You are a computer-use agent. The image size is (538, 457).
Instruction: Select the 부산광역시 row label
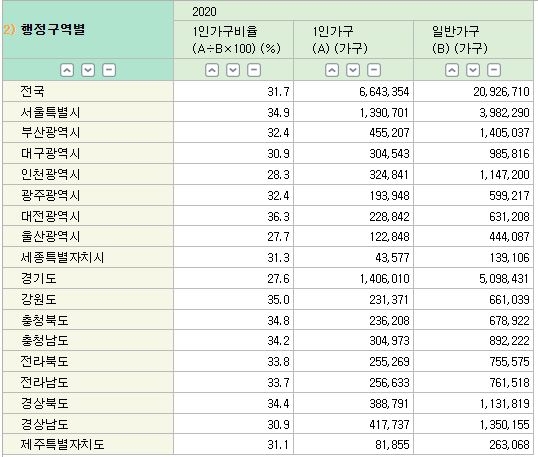pyautogui.click(x=50, y=132)
